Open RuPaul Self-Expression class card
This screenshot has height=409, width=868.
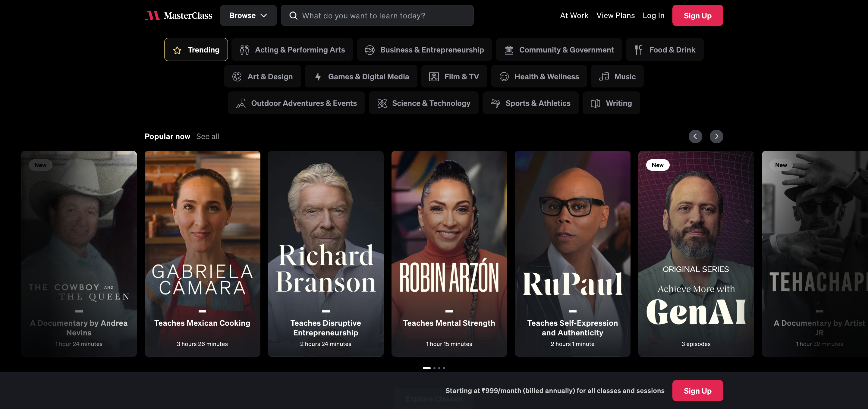pyautogui.click(x=573, y=254)
